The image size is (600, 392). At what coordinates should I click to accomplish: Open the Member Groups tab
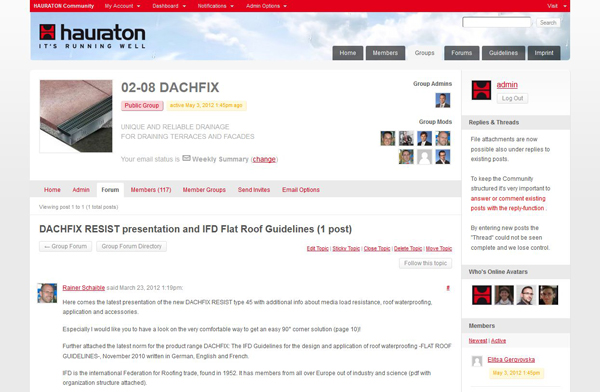click(204, 189)
